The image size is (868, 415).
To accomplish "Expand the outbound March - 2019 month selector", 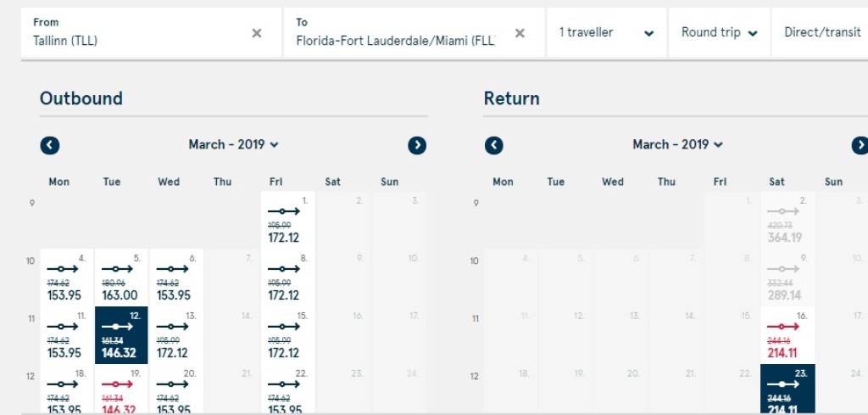I will point(234,145).
